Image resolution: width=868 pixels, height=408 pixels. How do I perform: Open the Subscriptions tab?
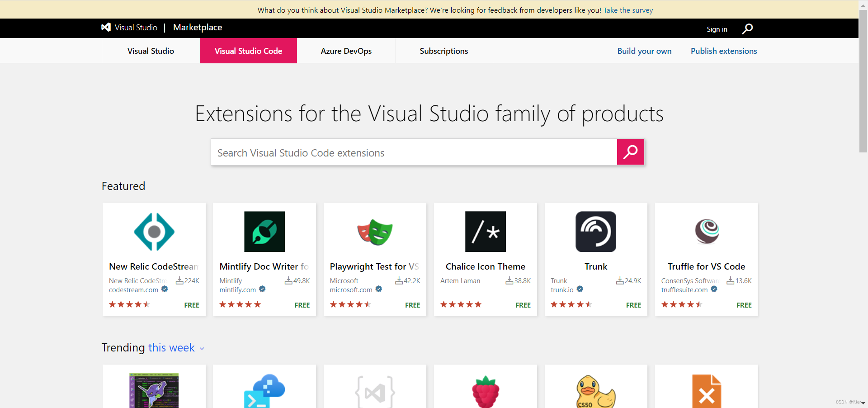(x=444, y=51)
